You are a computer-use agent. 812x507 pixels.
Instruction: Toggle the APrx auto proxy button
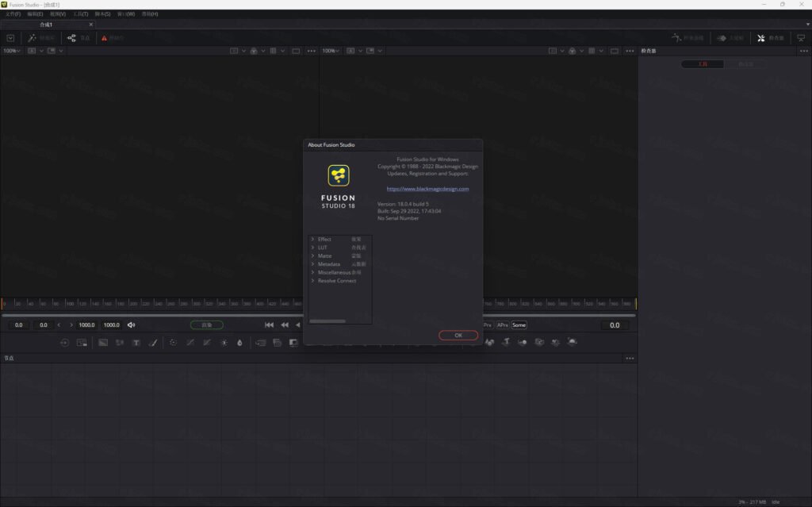pos(502,325)
